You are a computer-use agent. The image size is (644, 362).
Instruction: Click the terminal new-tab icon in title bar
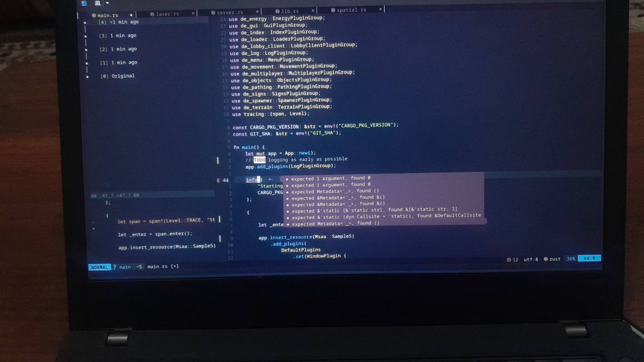pyautogui.click(x=97, y=3)
